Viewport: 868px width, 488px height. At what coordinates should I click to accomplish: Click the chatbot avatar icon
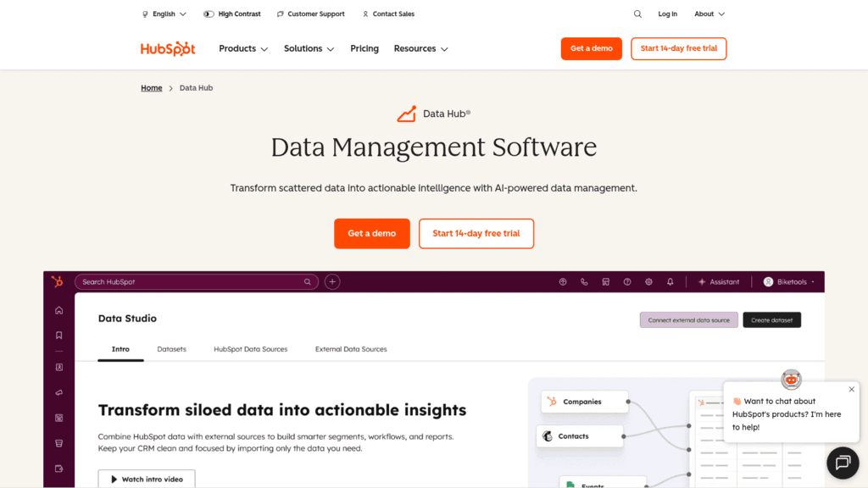tap(791, 380)
